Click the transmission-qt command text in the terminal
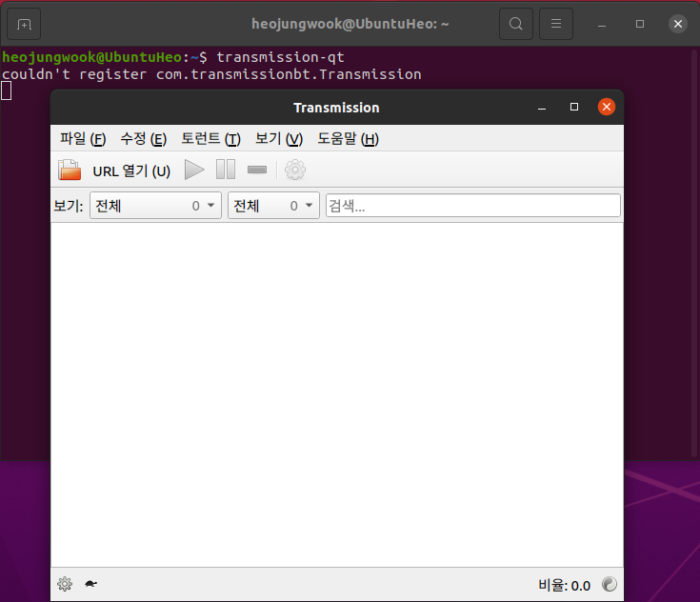Image resolution: width=700 pixels, height=602 pixels. [x=280, y=57]
